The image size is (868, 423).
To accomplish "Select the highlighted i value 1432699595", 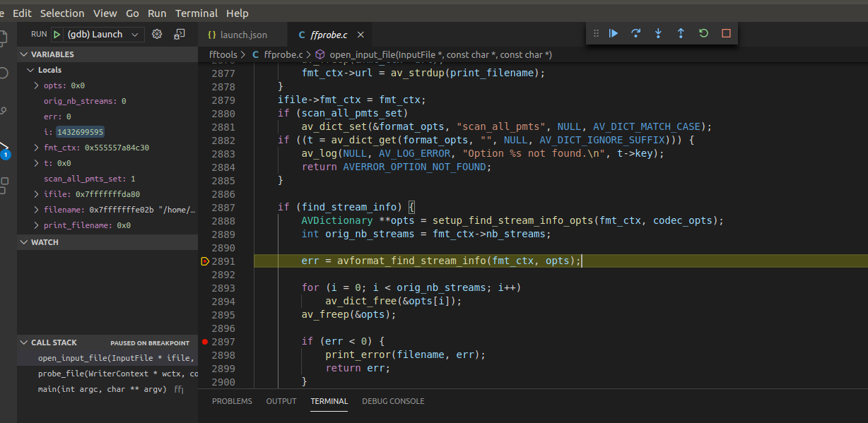I will click(81, 132).
